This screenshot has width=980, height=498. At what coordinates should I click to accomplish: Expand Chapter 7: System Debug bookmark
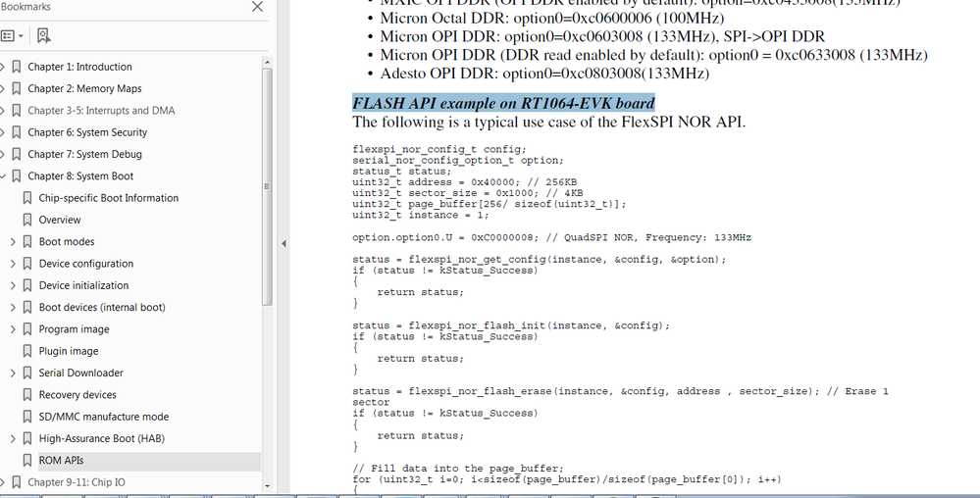coord(3,154)
